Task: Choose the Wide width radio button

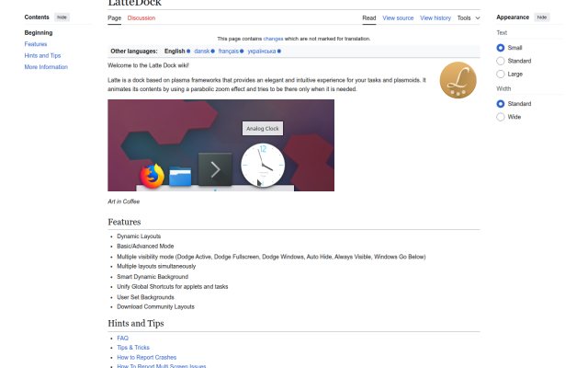Action: pyautogui.click(x=500, y=117)
